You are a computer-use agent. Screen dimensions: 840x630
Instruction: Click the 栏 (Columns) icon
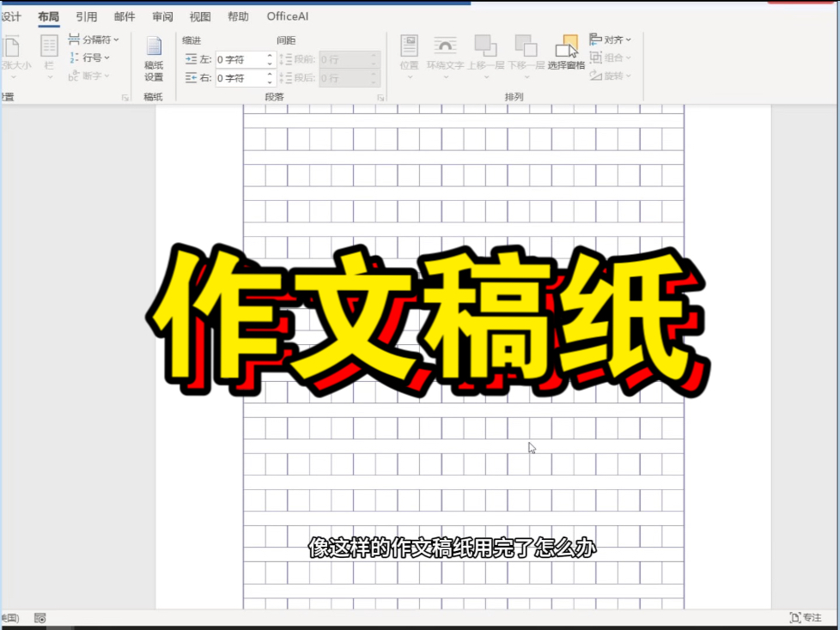[x=49, y=51]
